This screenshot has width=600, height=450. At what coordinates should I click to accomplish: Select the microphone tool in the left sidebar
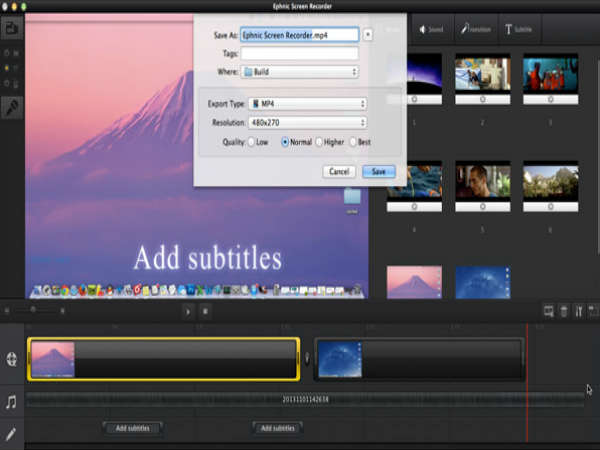tap(12, 107)
